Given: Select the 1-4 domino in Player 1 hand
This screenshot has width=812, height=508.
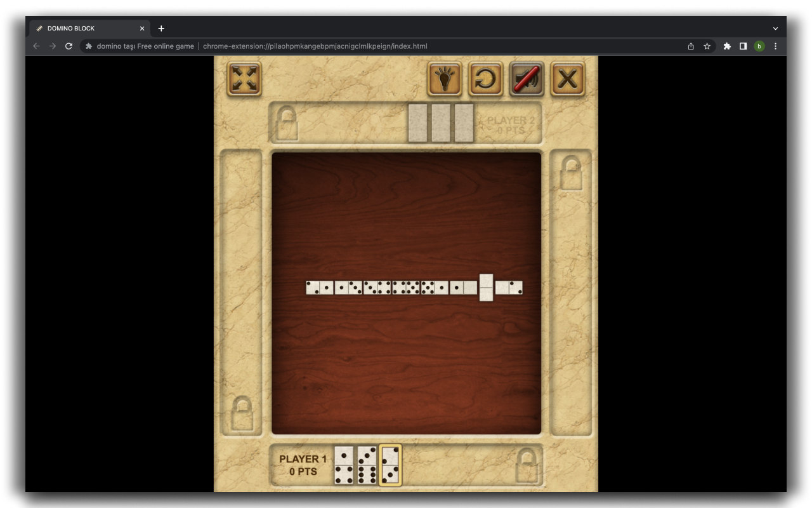Looking at the screenshot, I should [344, 465].
